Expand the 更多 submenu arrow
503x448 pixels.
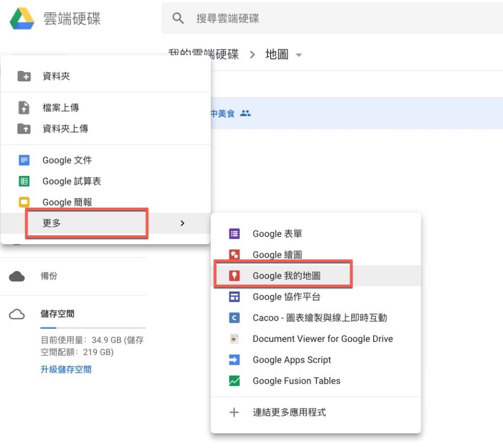pyautogui.click(x=183, y=223)
